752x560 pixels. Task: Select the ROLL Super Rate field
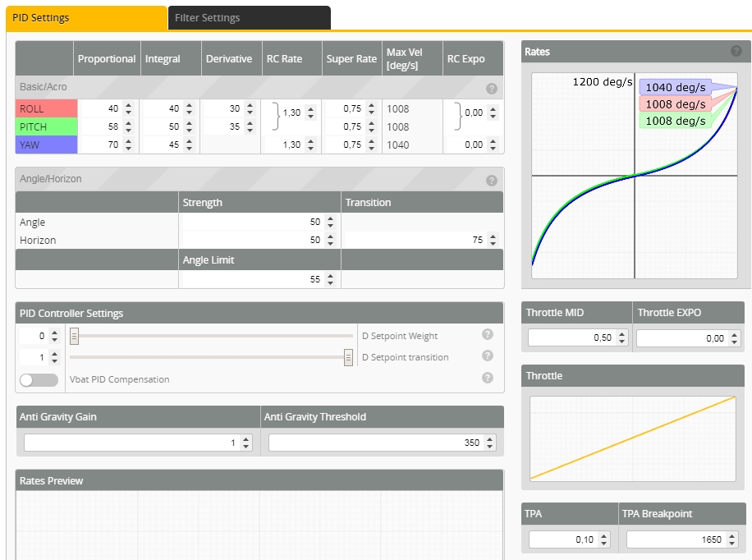tap(351, 109)
